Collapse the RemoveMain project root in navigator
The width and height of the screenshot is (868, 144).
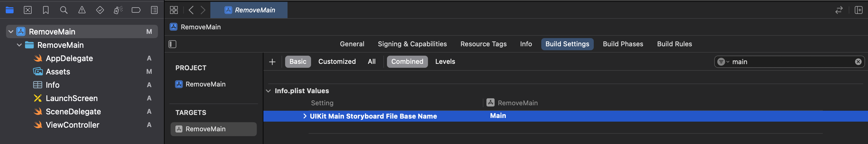point(11,32)
